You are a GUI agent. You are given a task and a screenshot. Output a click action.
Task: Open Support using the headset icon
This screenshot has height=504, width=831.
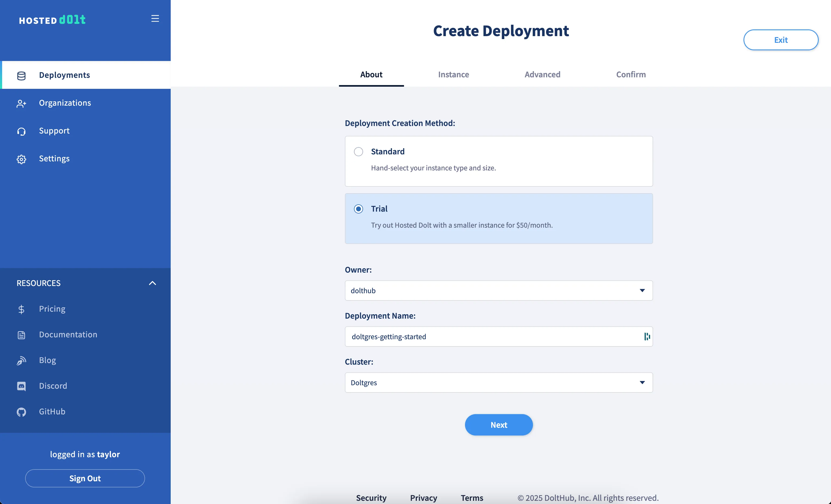(21, 131)
